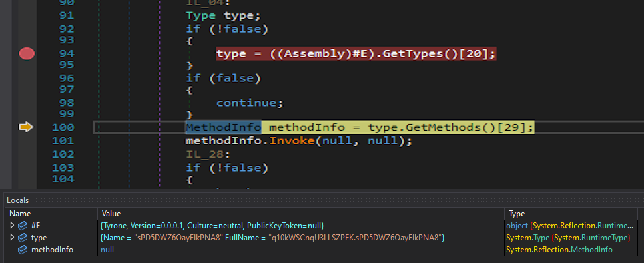Expand the #E local variable
Screen dimensions: 644x263
(12, 225)
